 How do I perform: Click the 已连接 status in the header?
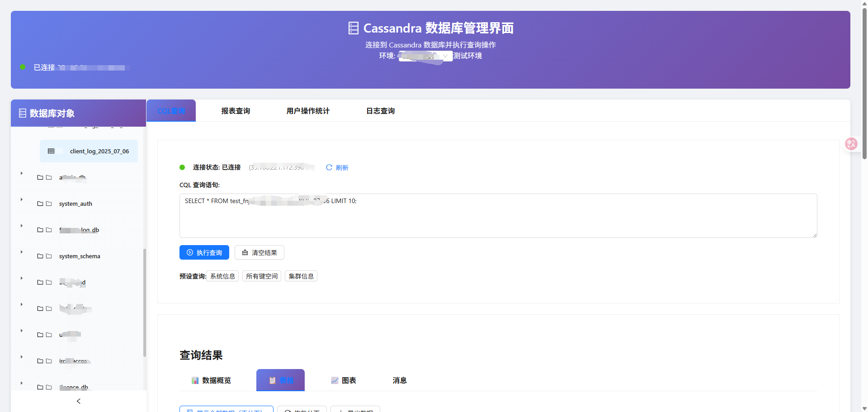(44, 67)
